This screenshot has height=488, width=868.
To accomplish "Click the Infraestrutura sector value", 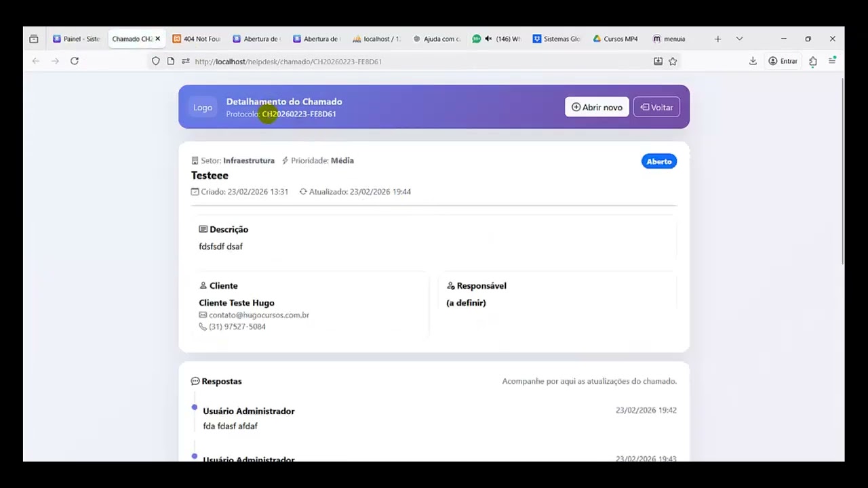I will (x=249, y=161).
